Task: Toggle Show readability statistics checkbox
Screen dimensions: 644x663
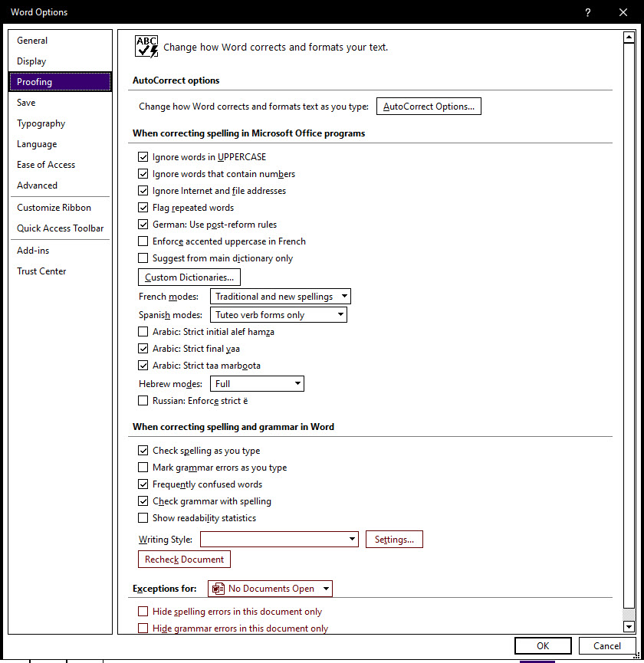Action: click(143, 518)
